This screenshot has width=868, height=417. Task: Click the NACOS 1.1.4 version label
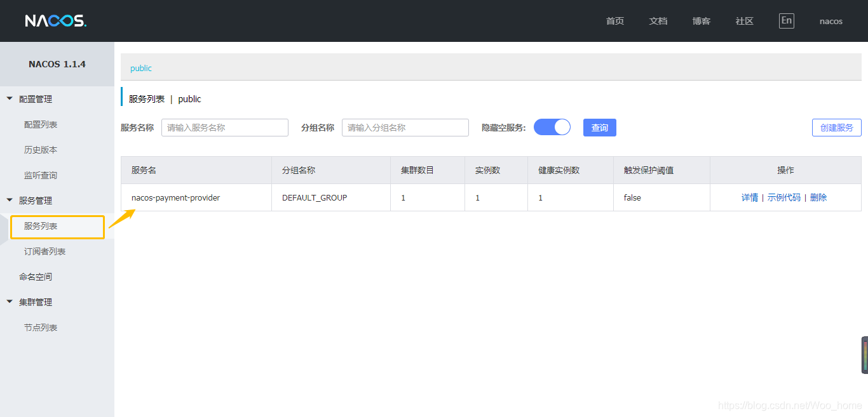click(57, 64)
